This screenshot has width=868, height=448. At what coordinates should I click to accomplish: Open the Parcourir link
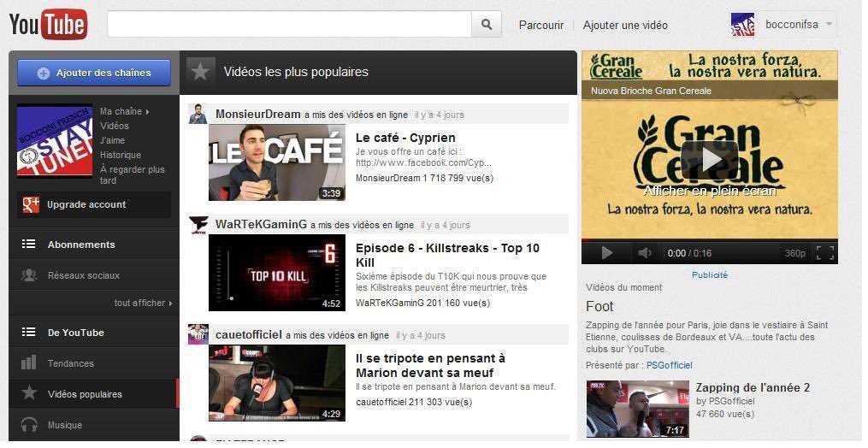[x=540, y=25]
